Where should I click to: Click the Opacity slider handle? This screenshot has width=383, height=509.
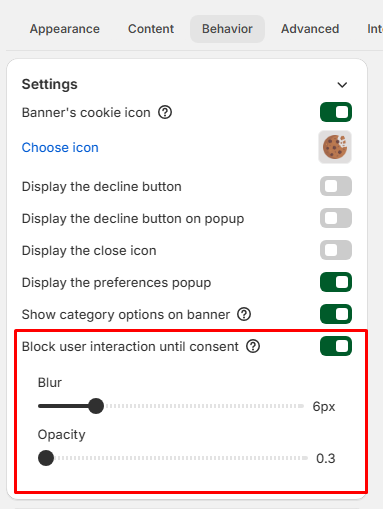(46, 458)
